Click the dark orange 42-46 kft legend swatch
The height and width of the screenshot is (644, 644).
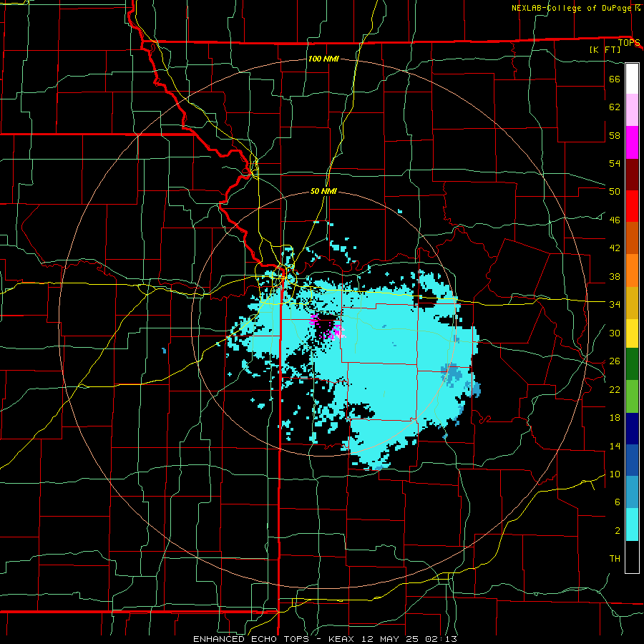(632, 238)
